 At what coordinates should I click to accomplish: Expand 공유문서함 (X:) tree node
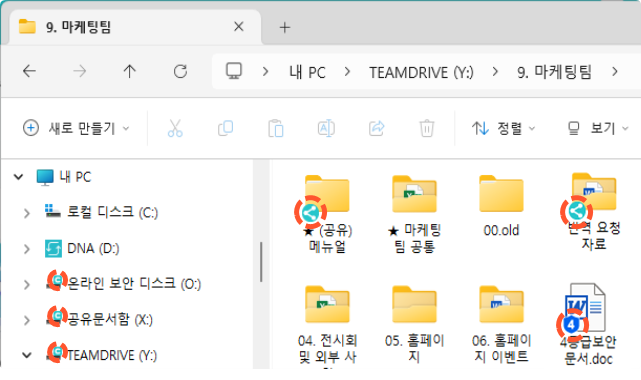coord(27,320)
